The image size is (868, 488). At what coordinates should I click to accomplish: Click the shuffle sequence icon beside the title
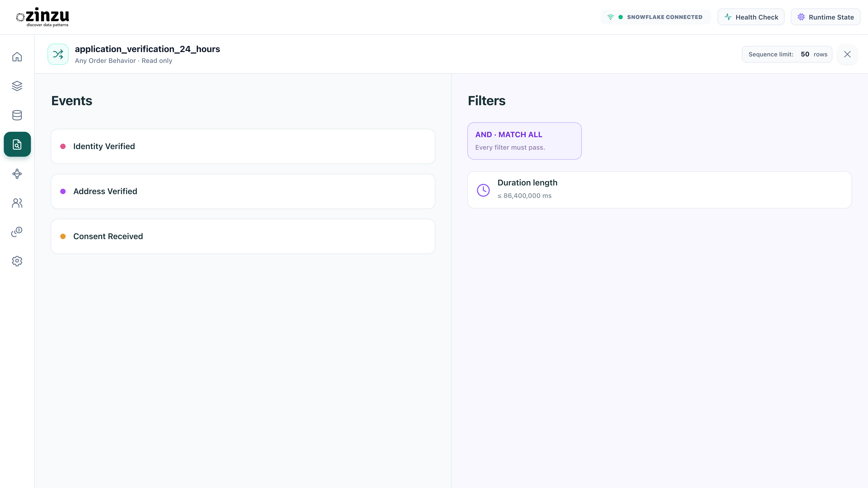[58, 54]
